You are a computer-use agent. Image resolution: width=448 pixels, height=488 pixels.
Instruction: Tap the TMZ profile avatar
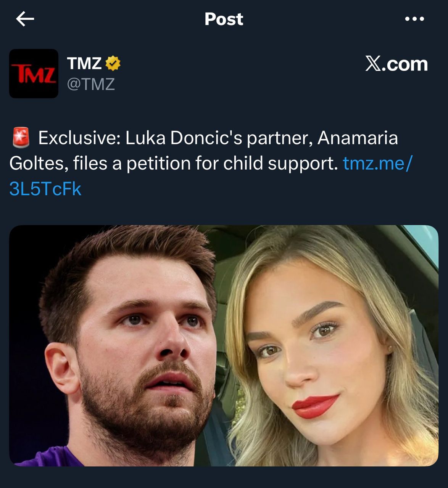click(x=34, y=74)
